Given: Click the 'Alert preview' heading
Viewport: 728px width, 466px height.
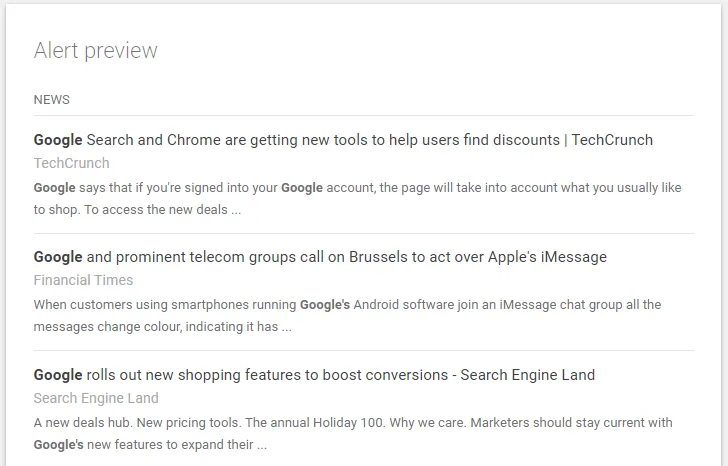Looking at the screenshot, I should [x=95, y=51].
